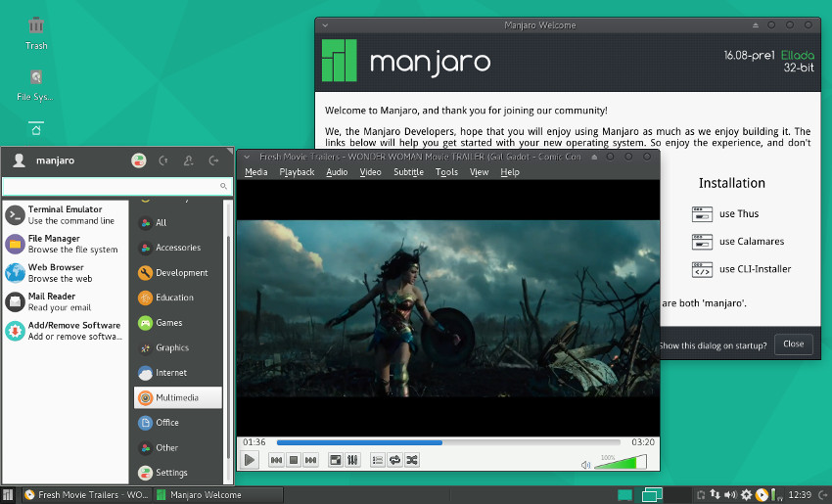Select the Development category
832x504 pixels.
pyautogui.click(x=178, y=273)
